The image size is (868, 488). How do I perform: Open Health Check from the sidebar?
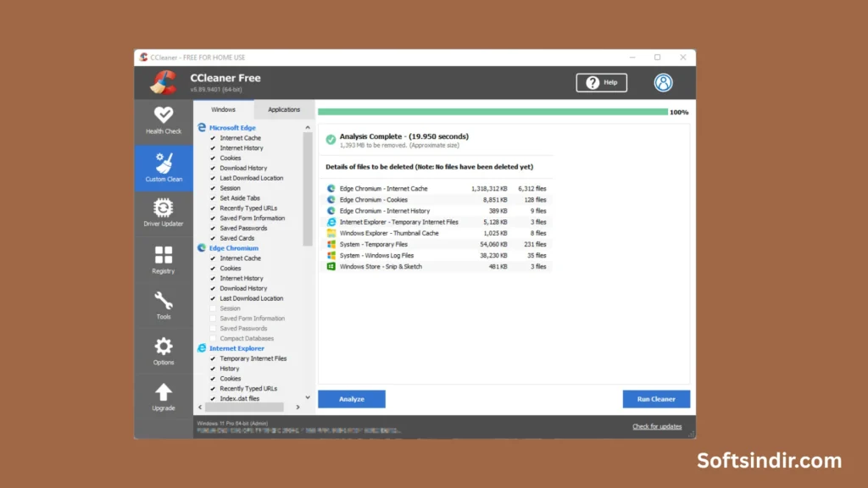click(x=163, y=120)
